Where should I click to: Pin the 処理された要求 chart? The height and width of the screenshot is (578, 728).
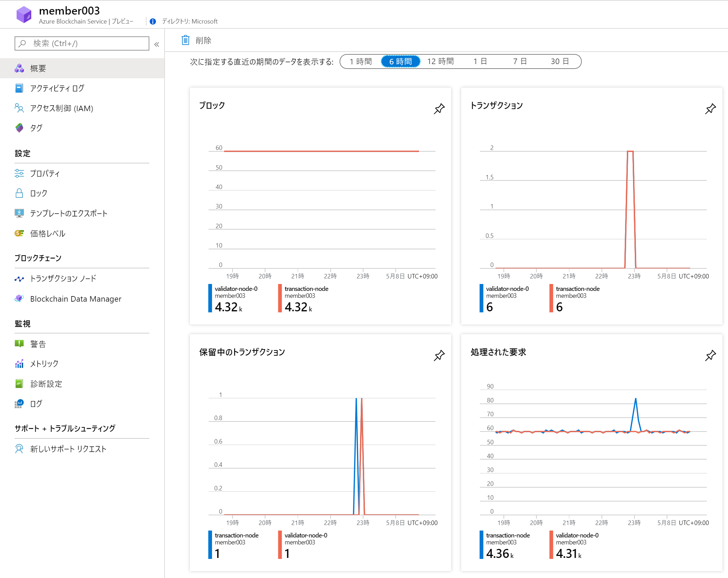pos(710,355)
